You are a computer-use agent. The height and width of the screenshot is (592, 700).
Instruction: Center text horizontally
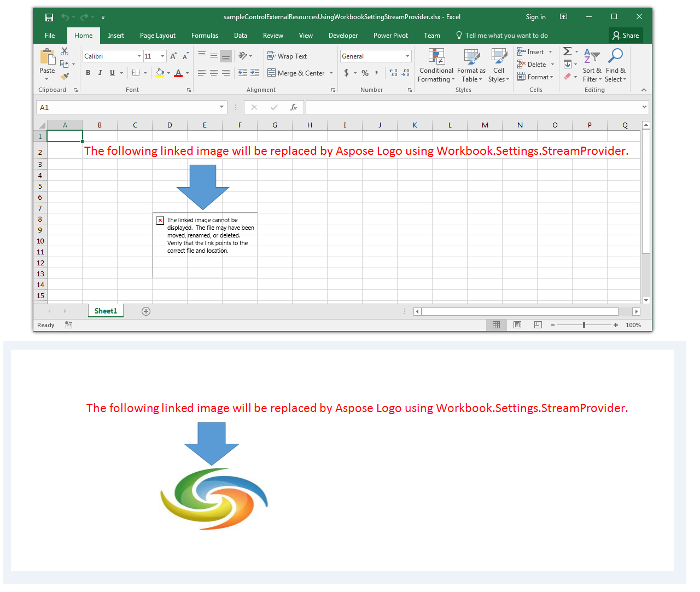[214, 73]
